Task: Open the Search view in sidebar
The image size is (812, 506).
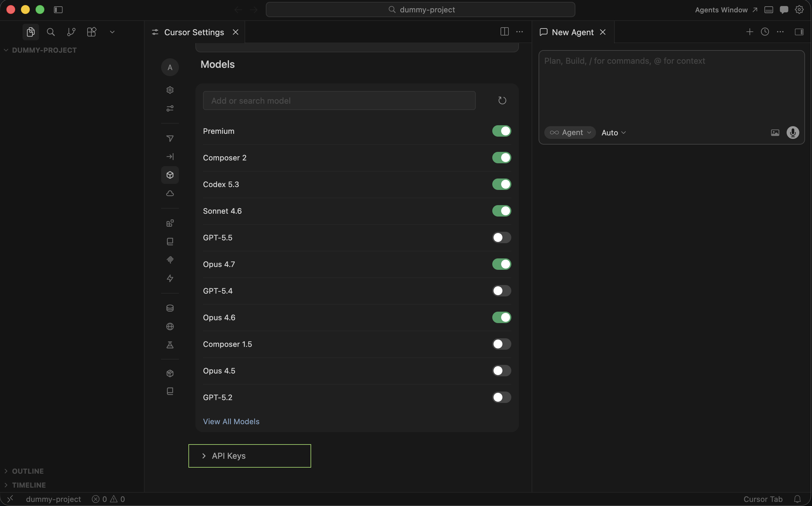Action: point(50,32)
